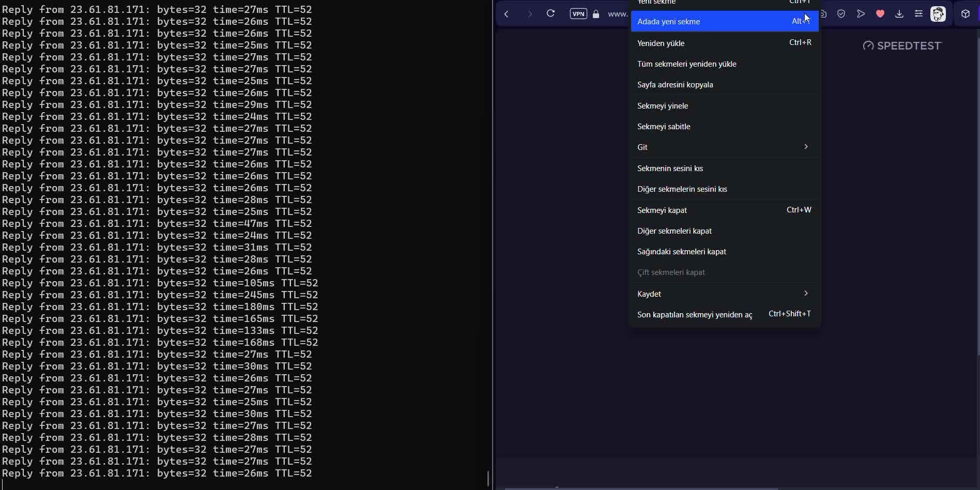Open the ad blocker shield icon
This screenshot has height=490, width=980.
click(x=841, y=14)
